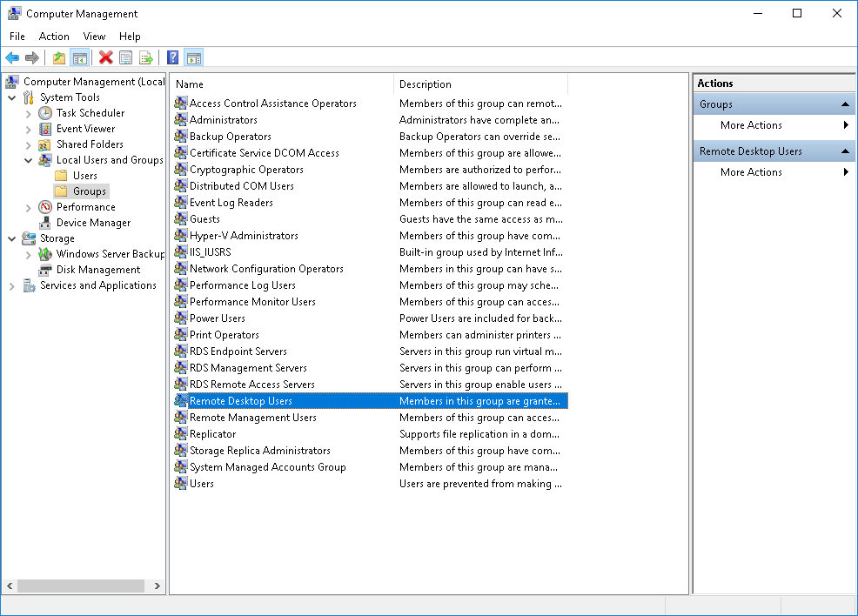
Task: Click the Windows Server Backup icon
Action: click(45, 254)
